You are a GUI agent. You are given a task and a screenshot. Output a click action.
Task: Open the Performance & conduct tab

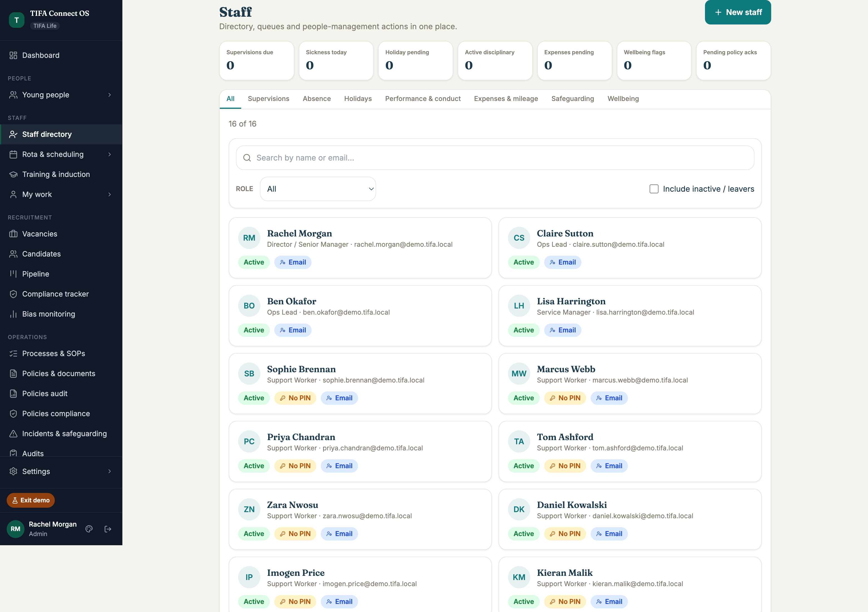pos(423,99)
